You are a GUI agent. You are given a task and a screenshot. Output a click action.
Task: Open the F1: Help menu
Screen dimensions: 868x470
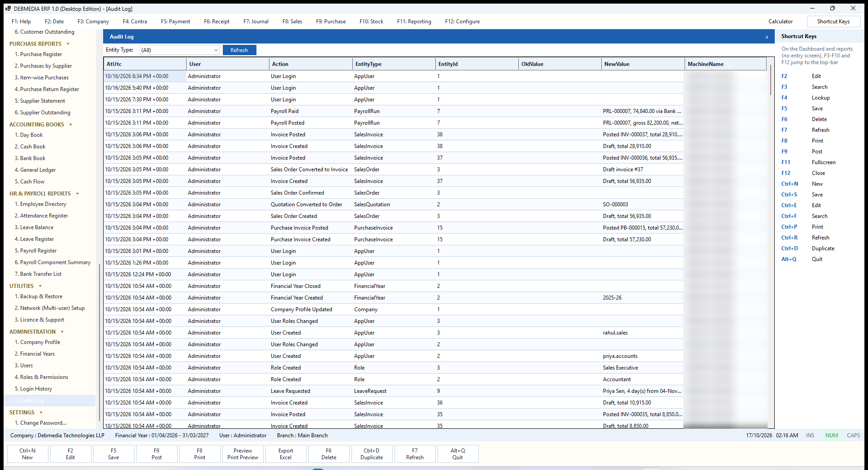point(21,22)
